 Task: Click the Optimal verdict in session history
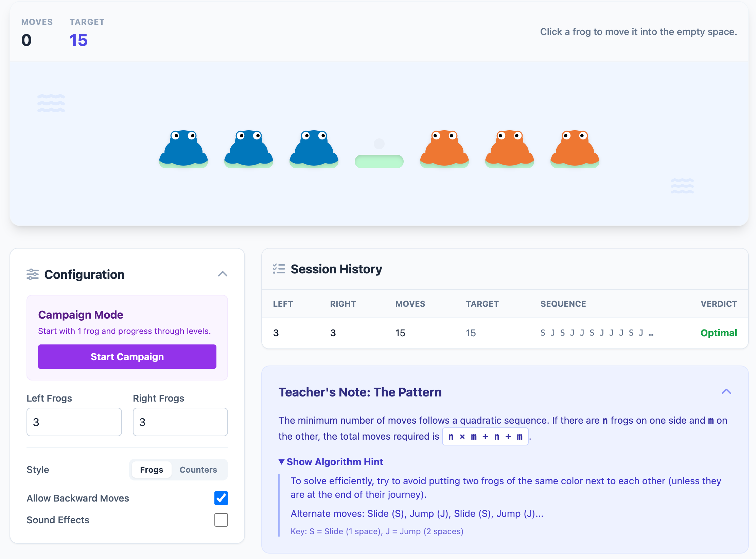pyautogui.click(x=719, y=333)
